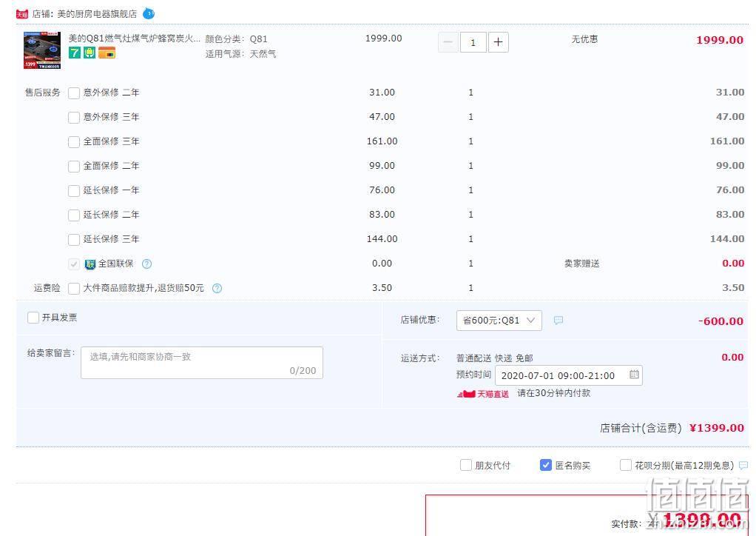The height and width of the screenshot is (536, 756).
Task: Click the red -600.00 discount amount
Action: coord(720,321)
